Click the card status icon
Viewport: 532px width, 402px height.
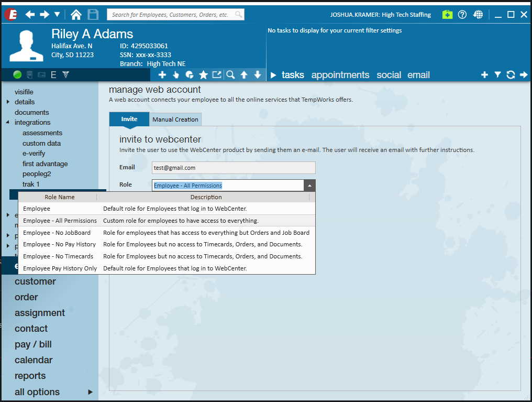pyautogui.click(x=42, y=75)
